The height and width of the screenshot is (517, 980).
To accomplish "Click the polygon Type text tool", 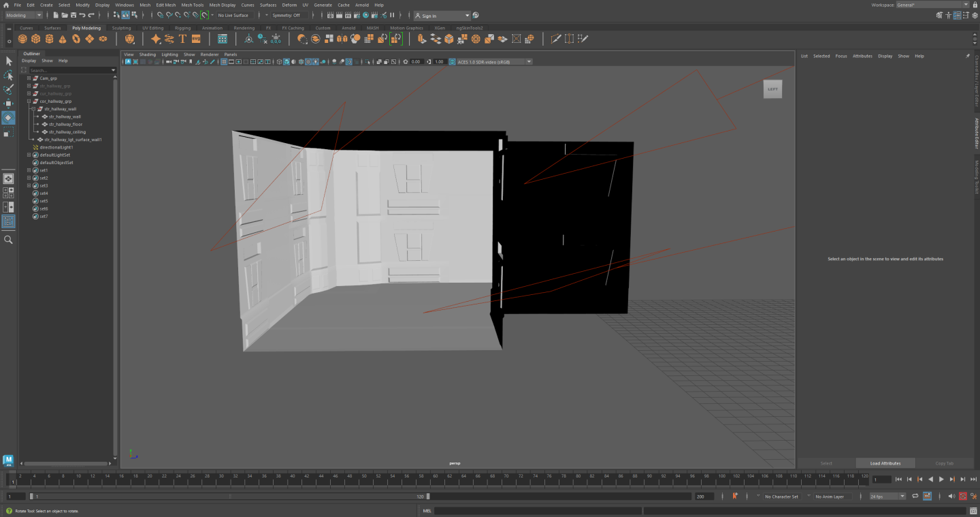I will (x=182, y=39).
